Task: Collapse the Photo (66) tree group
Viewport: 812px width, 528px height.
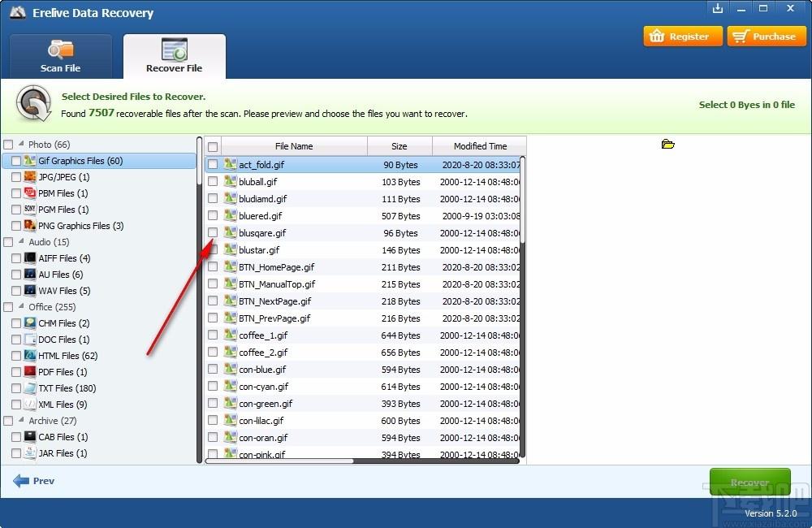Action: (21, 144)
